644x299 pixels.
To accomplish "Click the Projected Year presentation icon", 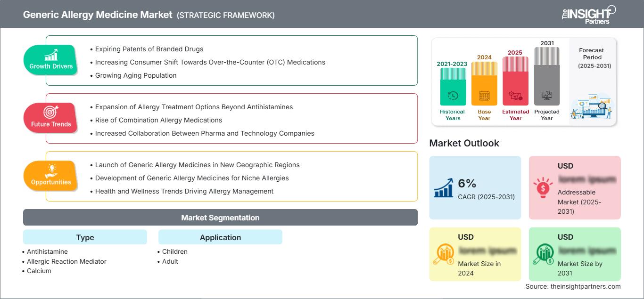I will click(547, 96).
